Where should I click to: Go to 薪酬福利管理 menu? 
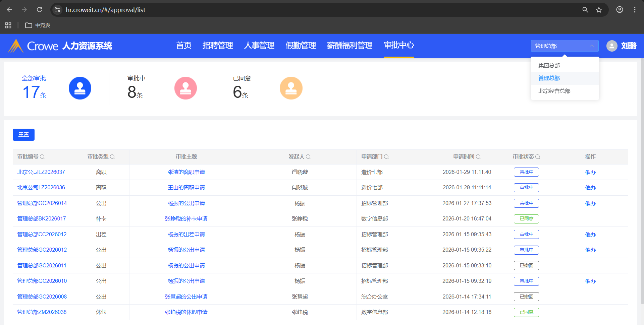point(350,46)
